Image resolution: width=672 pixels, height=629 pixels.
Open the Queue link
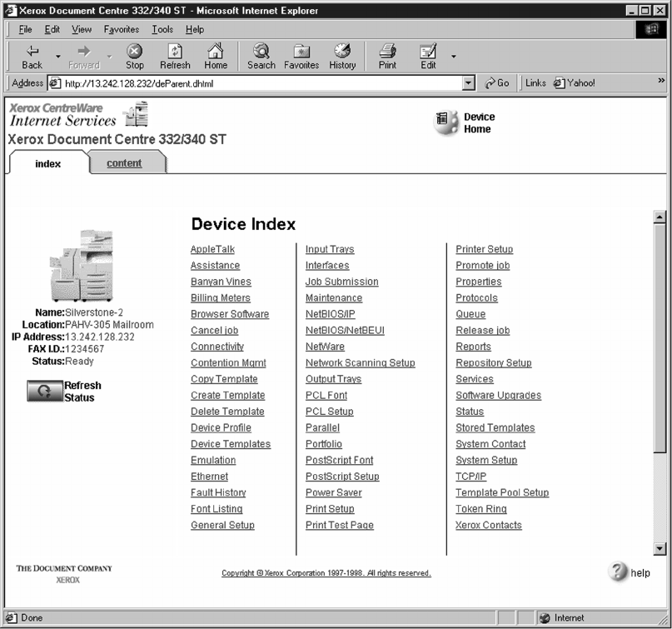point(470,314)
